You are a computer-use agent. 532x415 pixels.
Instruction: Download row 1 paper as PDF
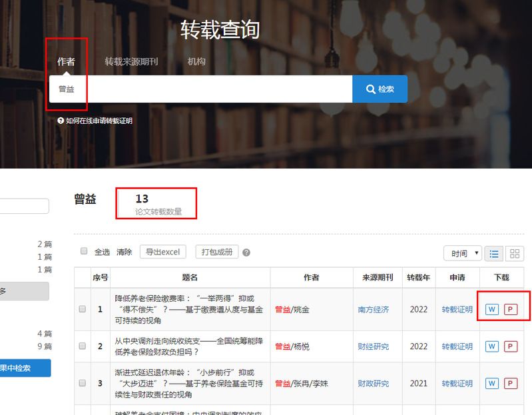pos(511,309)
